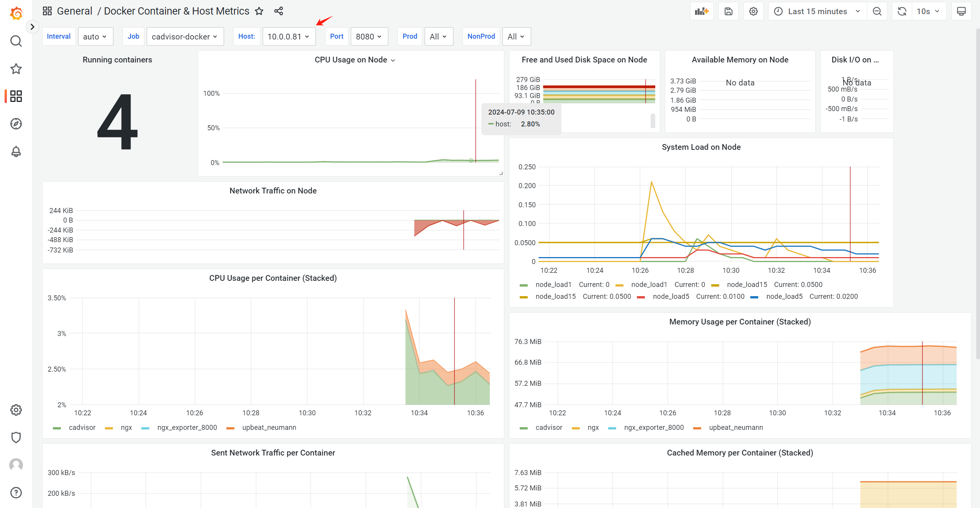
Task: Open the search dashboards icon
Action: coord(16,41)
